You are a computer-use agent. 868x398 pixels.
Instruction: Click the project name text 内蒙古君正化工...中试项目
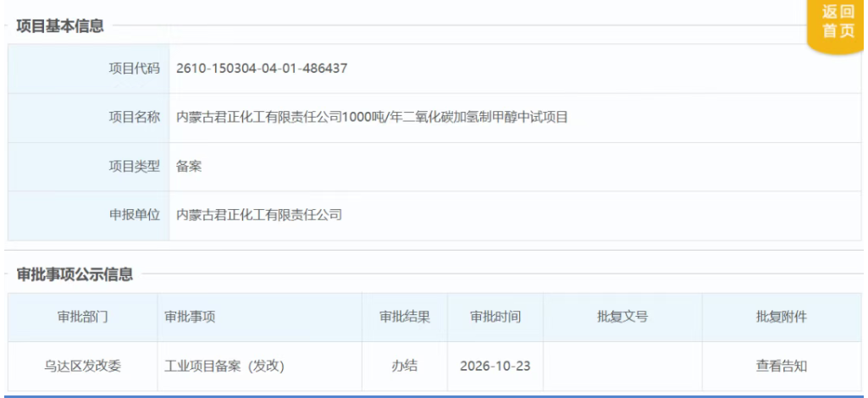tap(372, 118)
